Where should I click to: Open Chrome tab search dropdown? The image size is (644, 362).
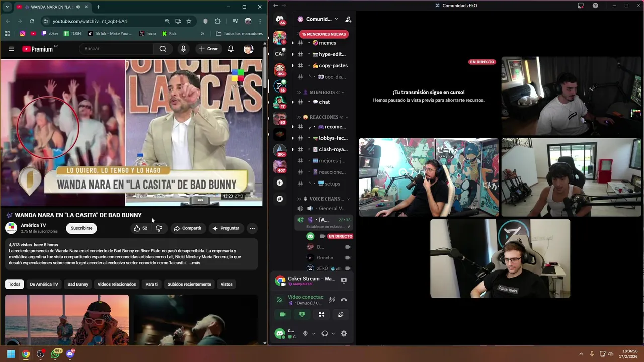pos(7,7)
